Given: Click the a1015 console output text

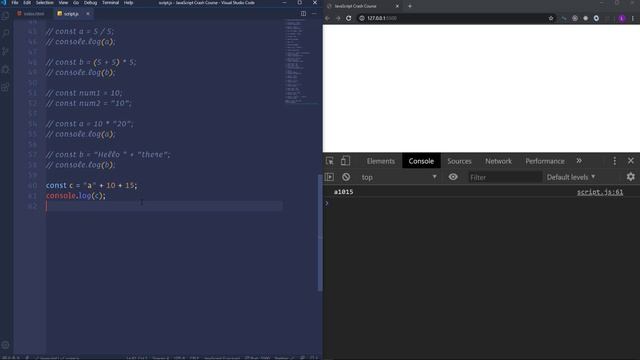Looking at the screenshot, I should click(343, 192).
